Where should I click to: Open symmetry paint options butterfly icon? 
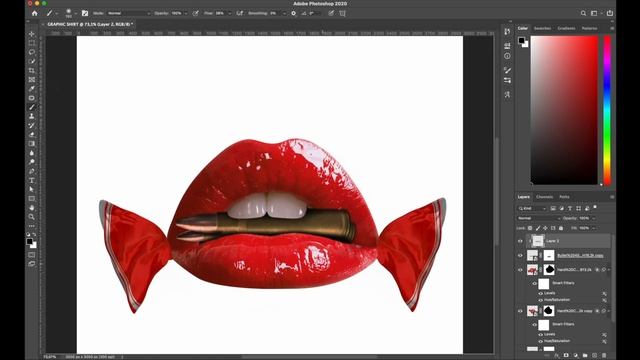coord(342,13)
